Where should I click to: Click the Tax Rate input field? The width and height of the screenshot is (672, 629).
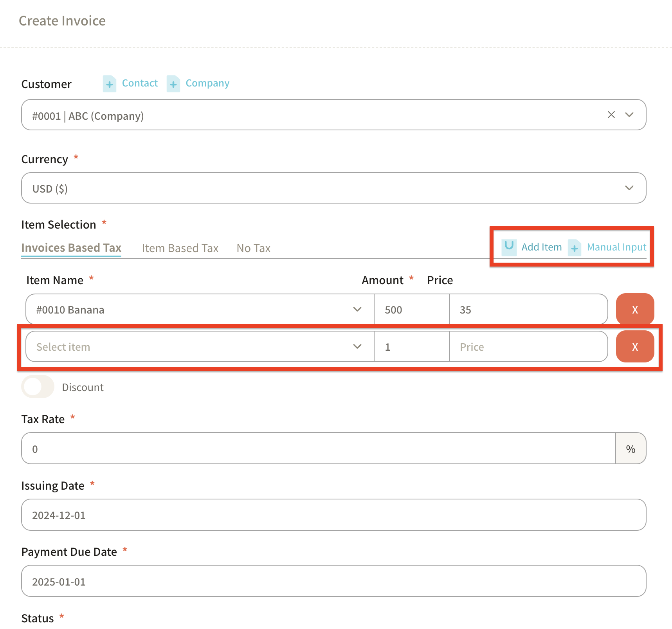318,449
